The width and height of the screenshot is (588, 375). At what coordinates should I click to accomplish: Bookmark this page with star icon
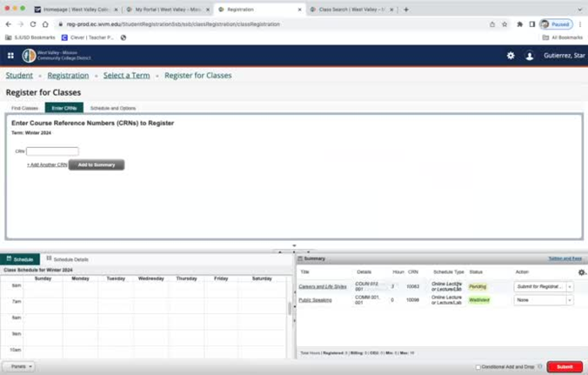pos(504,24)
